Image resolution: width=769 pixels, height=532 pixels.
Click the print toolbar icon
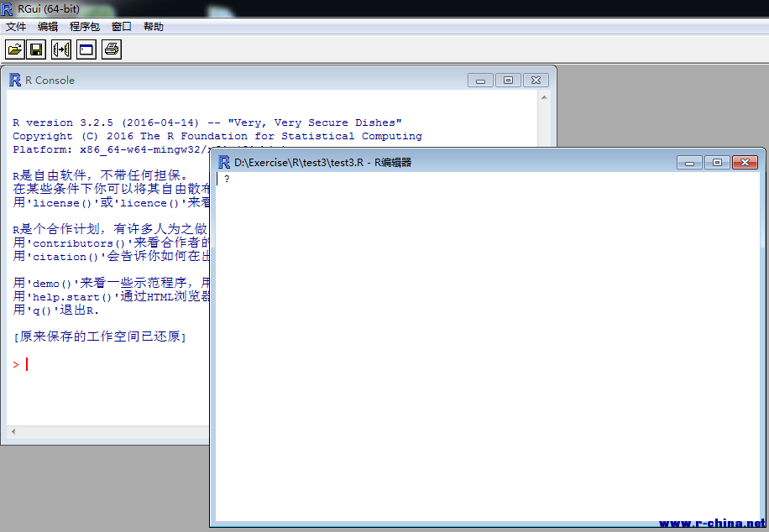pyautogui.click(x=112, y=50)
